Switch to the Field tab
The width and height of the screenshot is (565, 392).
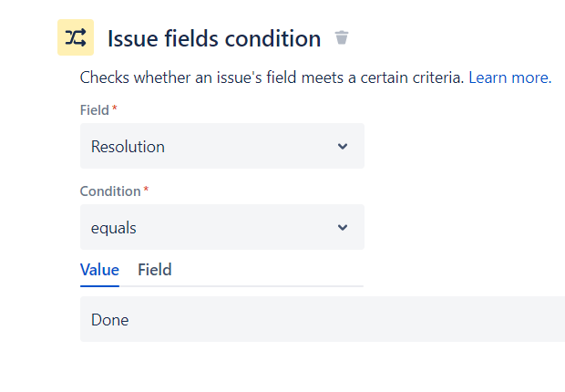tap(155, 270)
